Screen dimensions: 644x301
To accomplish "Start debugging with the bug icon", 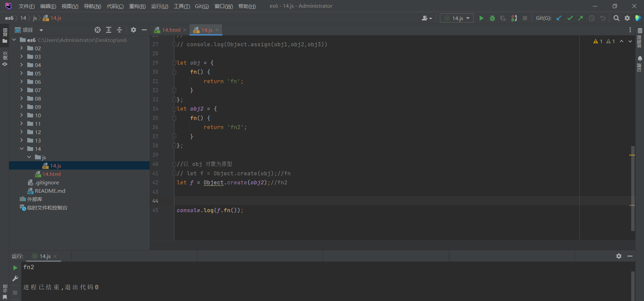I will [x=492, y=18].
